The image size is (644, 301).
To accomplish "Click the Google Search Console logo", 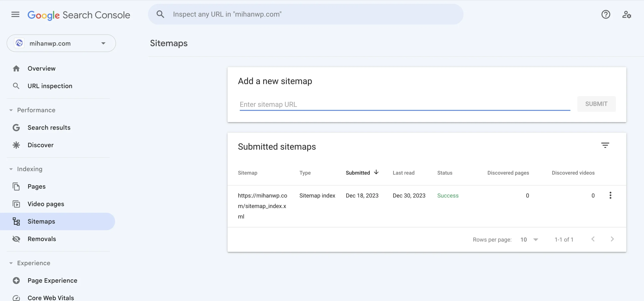I will pyautogui.click(x=79, y=15).
